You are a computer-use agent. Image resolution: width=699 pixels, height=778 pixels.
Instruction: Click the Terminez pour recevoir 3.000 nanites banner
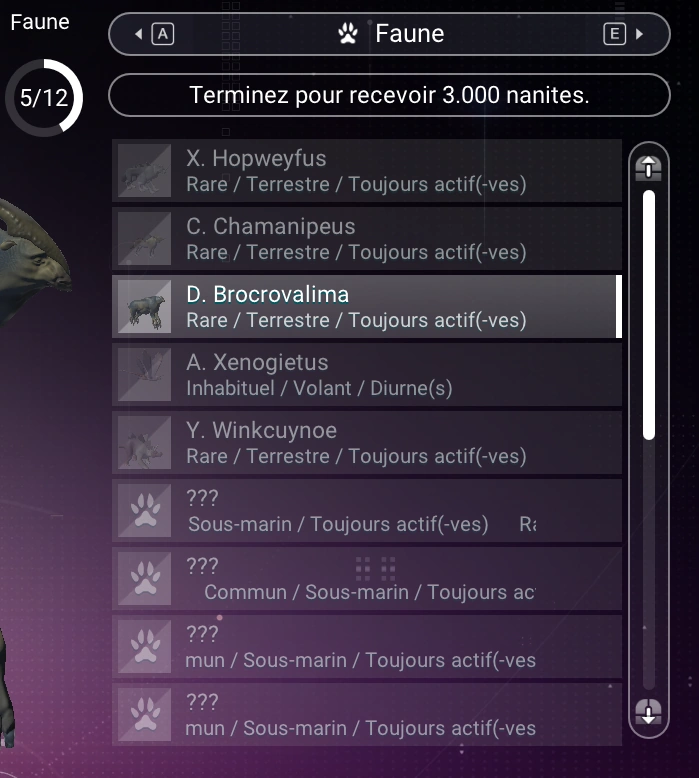[389, 95]
